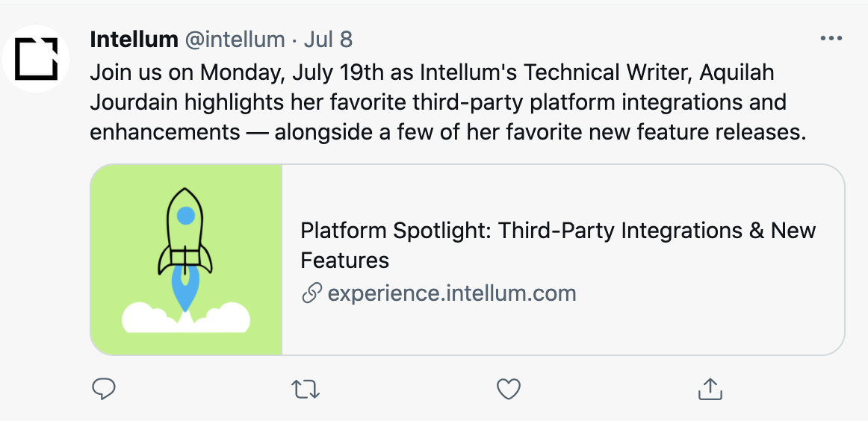Click the rocket's blue porthole window
This screenshot has height=421, width=868.
186,216
